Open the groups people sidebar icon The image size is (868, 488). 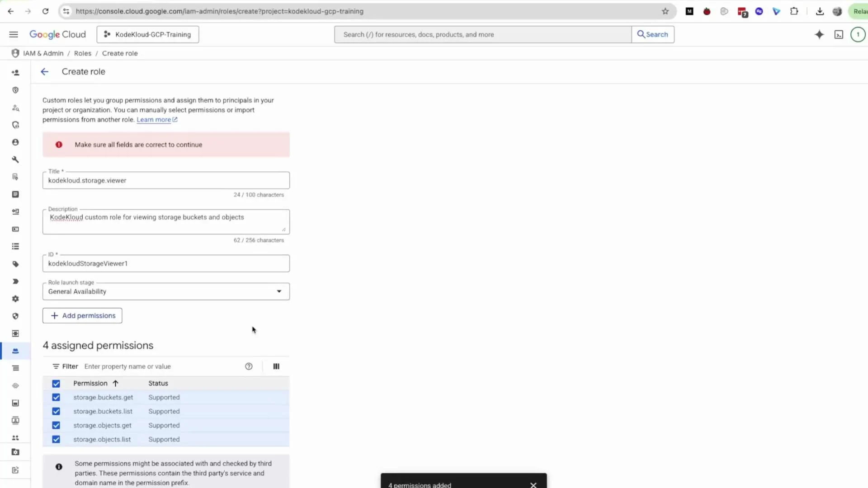15,438
